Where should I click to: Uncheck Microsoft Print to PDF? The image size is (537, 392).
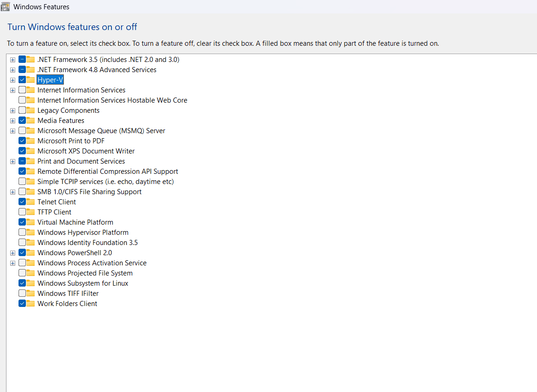pos(22,141)
